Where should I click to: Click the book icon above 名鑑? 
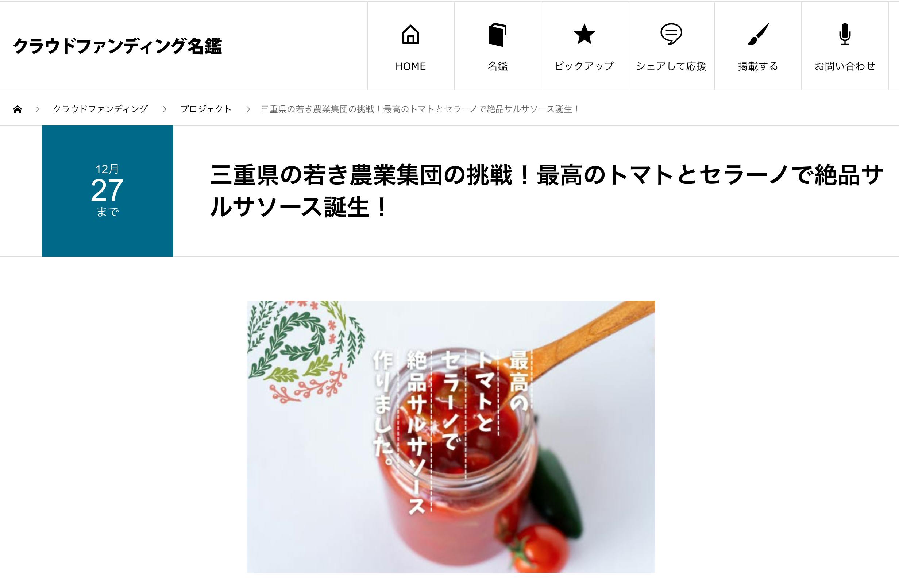coord(497,35)
